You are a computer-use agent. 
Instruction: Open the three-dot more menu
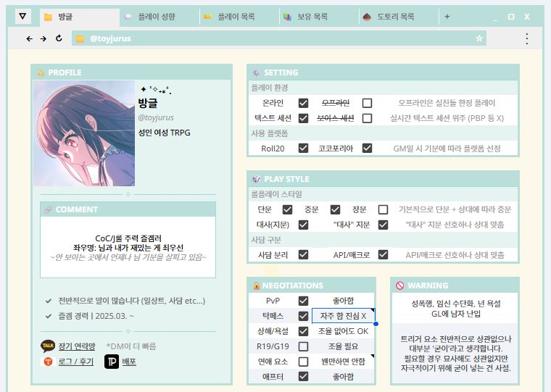527,38
